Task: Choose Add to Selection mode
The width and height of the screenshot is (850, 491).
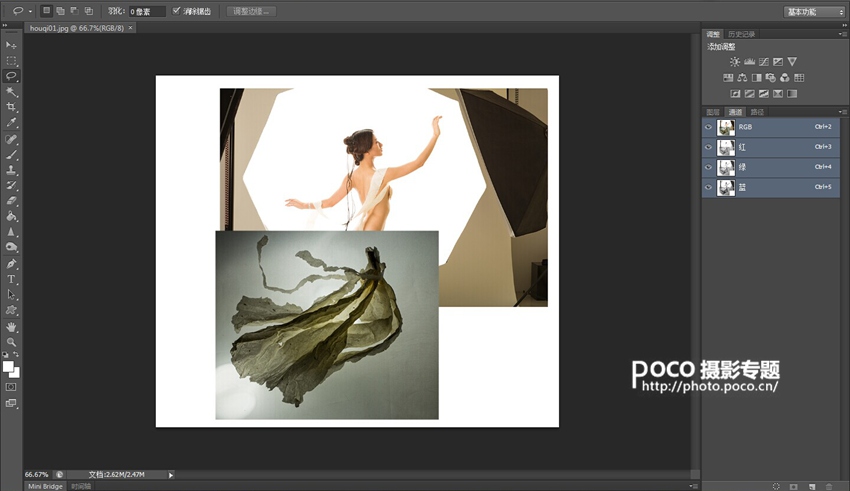Action: click(60, 11)
